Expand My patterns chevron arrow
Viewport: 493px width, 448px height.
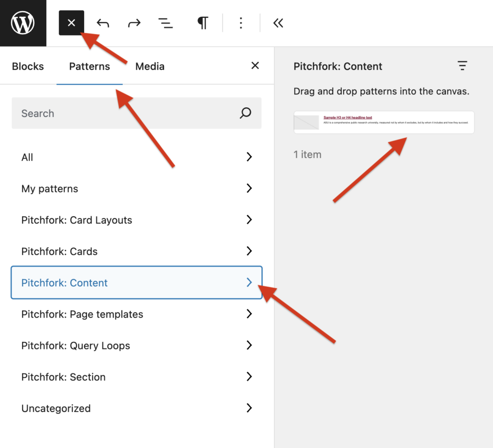[x=249, y=188]
